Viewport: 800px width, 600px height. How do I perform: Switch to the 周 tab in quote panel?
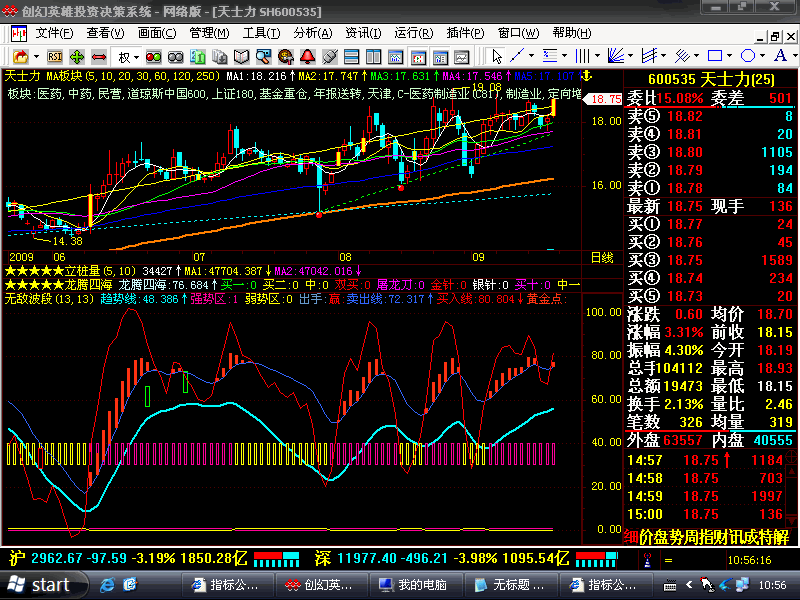690,537
